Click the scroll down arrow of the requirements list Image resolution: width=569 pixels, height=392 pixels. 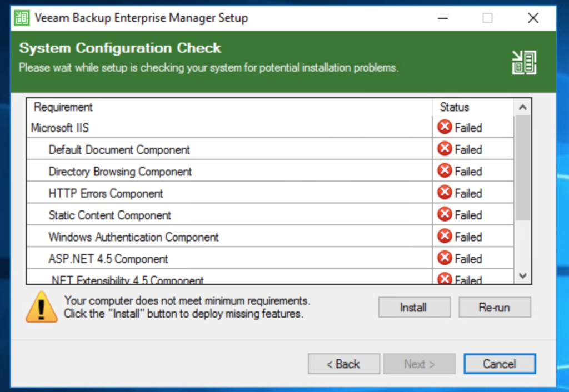523,275
